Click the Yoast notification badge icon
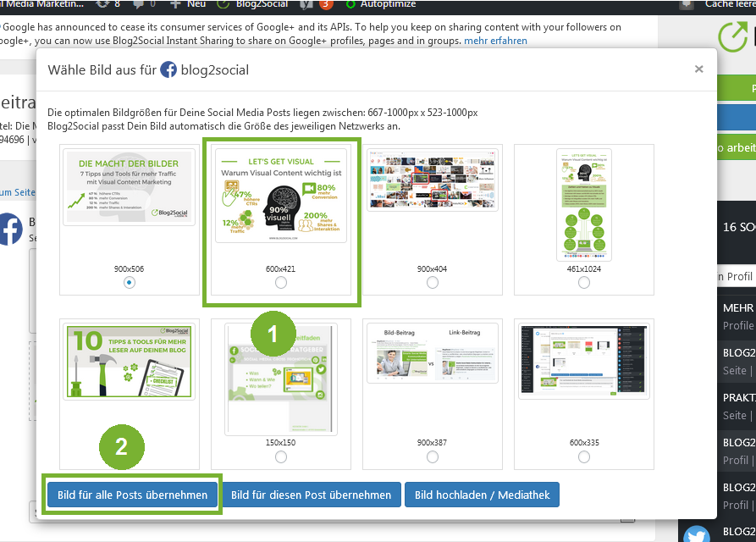Screen dimensions: 756x542 pos(325,4)
